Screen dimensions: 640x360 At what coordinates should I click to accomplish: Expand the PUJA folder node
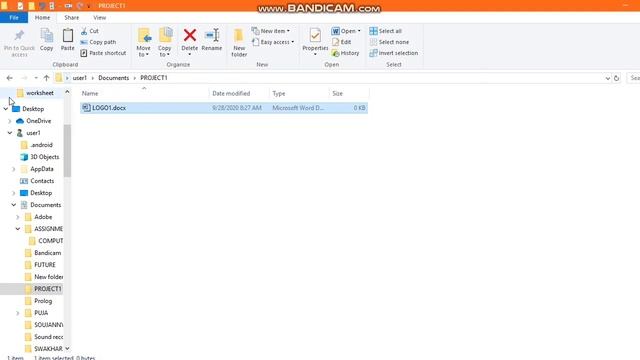click(x=18, y=313)
